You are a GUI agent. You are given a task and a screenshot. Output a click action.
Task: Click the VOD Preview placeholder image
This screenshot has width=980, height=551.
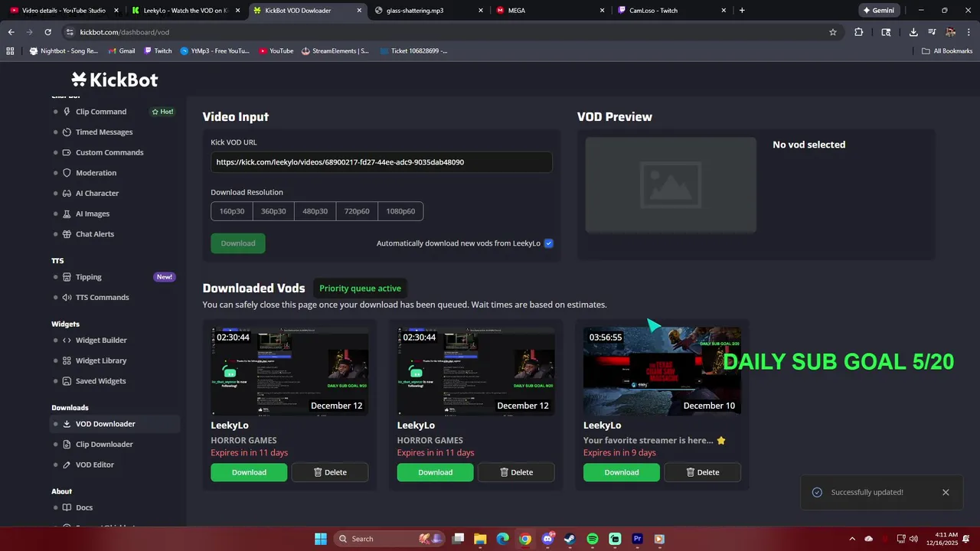(671, 185)
